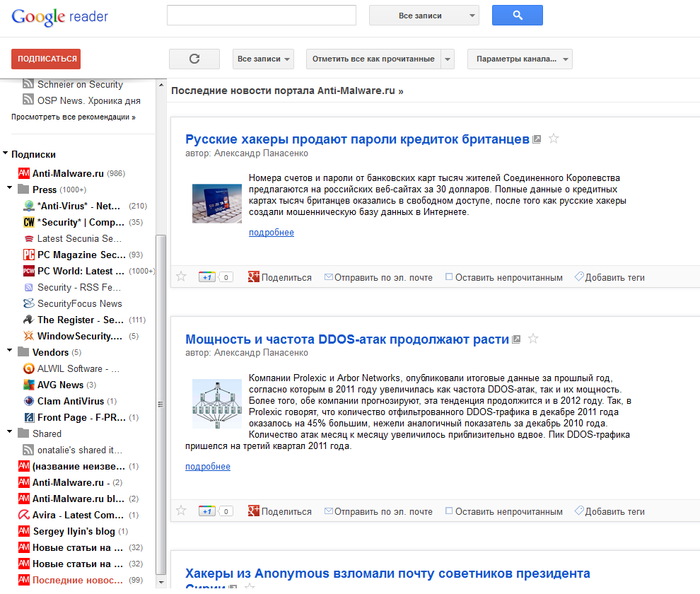The height and width of the screenshot is (594, 700).
Task: Click the Shared folder icon
Action: [x=23, y=433]
